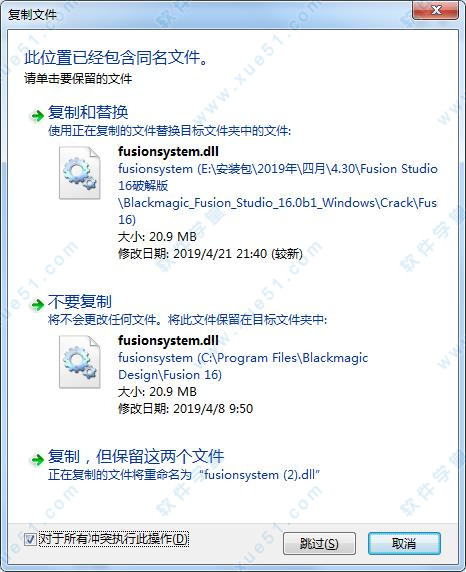Screen dimensions: 466x572
Task: Close the 复制文件 dialog window
Action: point(436,10)
